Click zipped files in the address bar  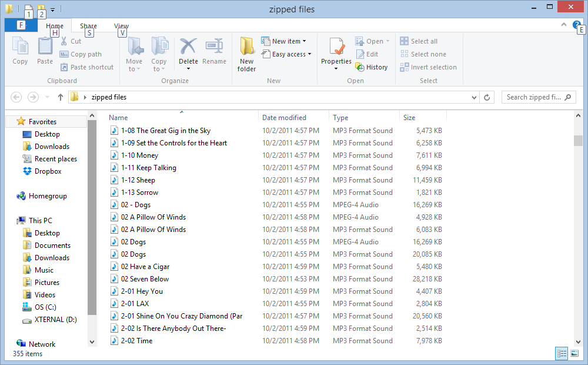(109, 97)
